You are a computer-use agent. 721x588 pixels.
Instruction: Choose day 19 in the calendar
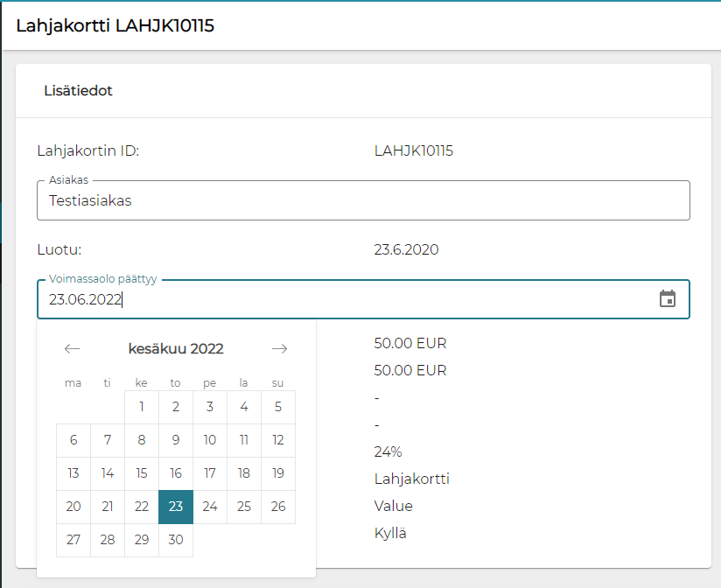[x=278, y=473]
